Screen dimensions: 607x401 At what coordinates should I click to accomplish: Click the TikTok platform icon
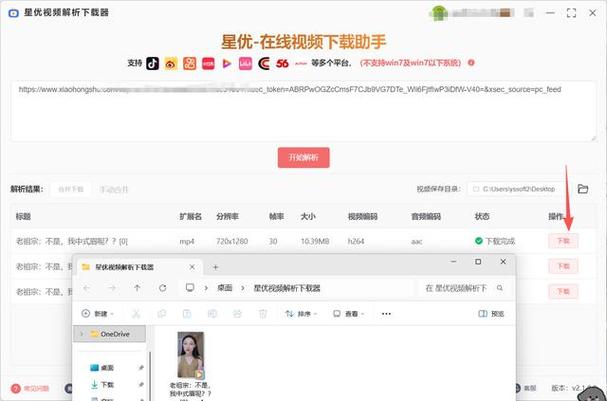tap(153, 62)
